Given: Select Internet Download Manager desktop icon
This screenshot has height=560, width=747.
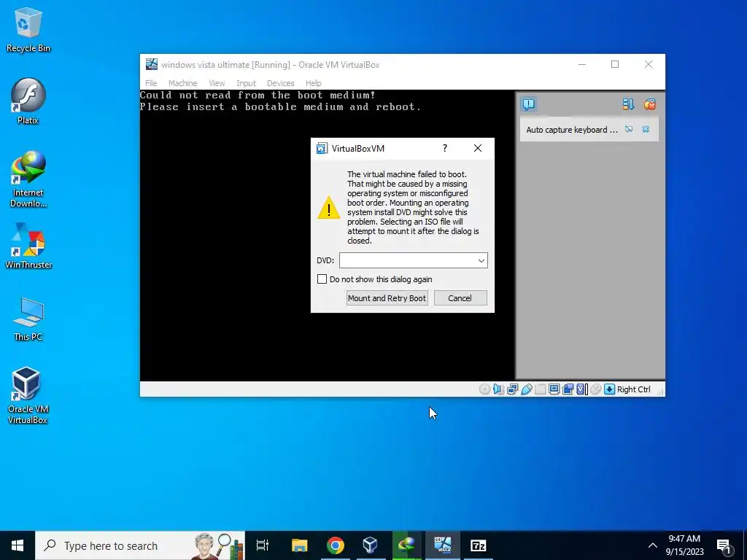Looking at the screenshot, I should [28, 179].
